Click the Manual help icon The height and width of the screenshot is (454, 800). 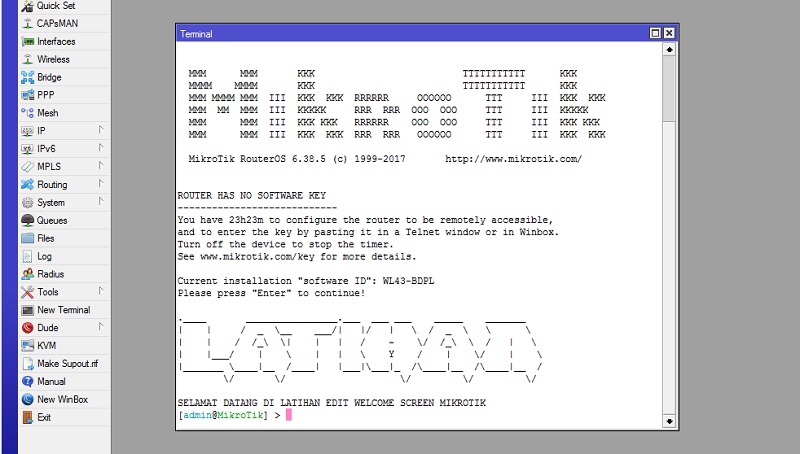pyautogui.click(x=28, y=382)
